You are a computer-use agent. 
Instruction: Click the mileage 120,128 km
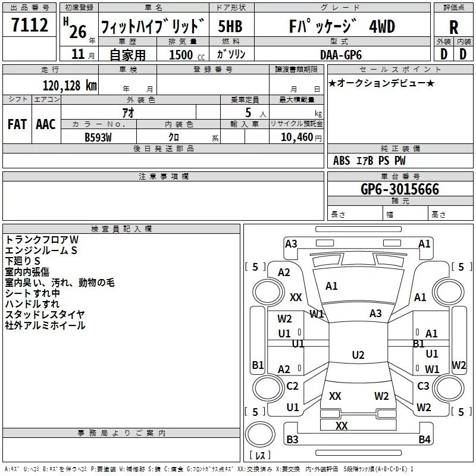pos(70,86)
